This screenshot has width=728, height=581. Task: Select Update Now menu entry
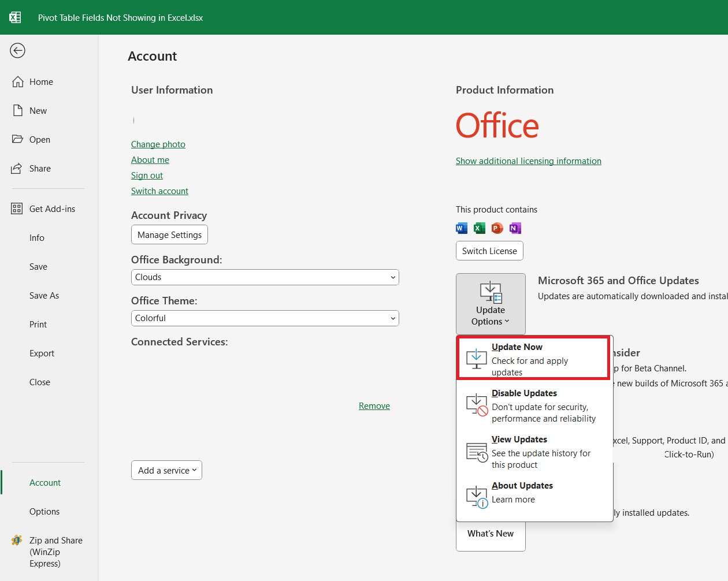(533, 359)
